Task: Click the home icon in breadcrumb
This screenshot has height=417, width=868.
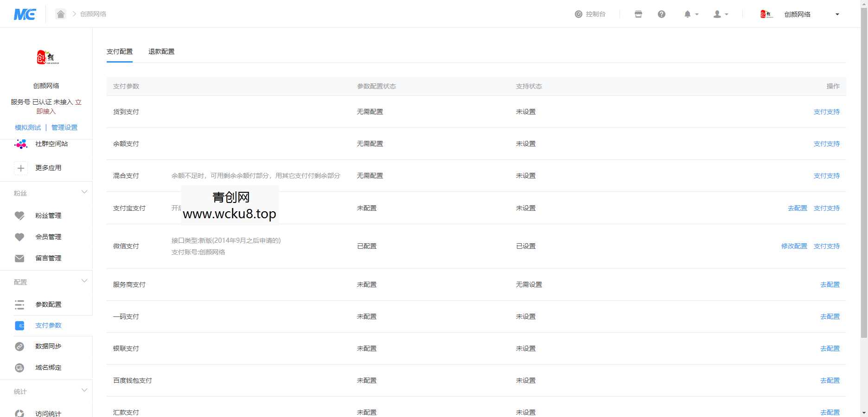Action: pyautogui.click(x=61, y=14)
